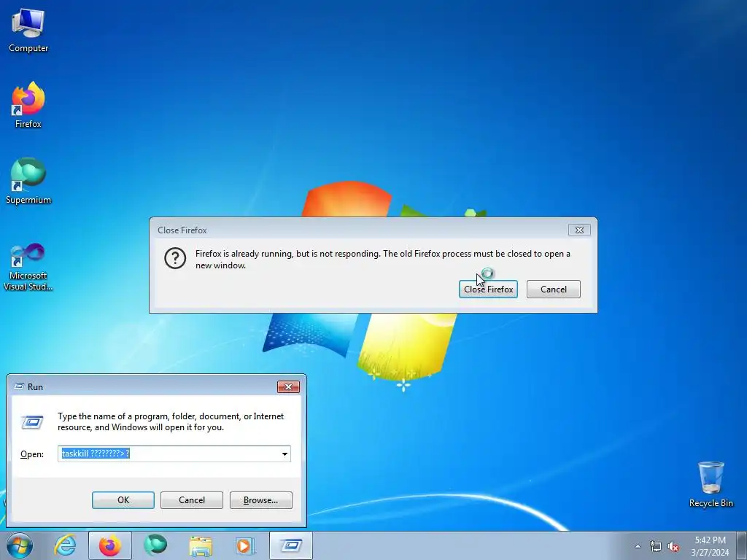The height and width of the screenshot is (560, 747).
Task: Click the Run icon in dialog title bar
Action: [x=19, y=386]
